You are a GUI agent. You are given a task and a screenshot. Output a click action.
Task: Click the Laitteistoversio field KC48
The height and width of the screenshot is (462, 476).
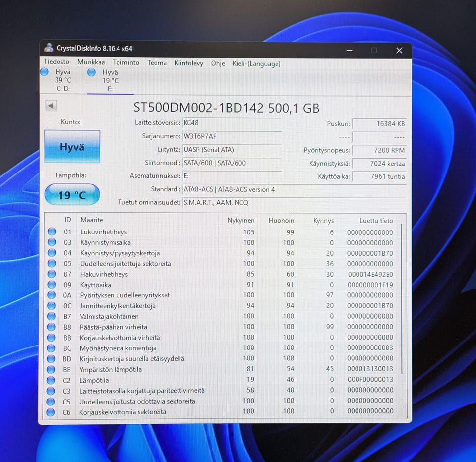232,123
